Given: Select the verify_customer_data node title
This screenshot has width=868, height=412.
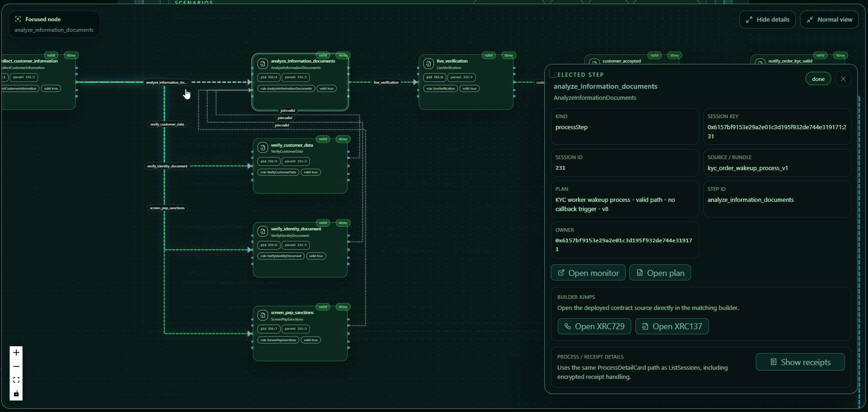Looking at the screenshot, I should 292,145.
